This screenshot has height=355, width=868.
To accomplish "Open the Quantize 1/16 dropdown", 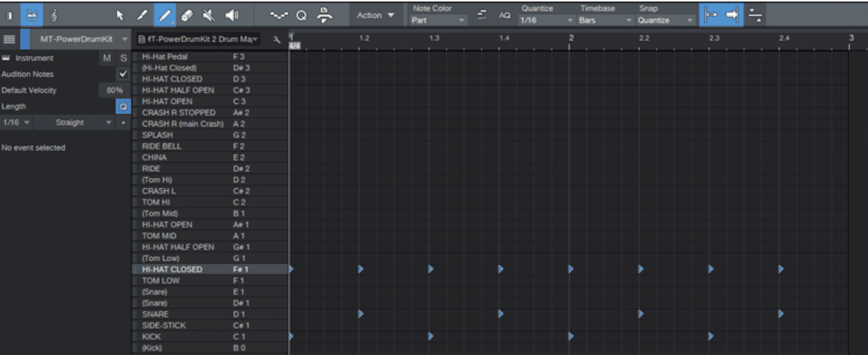I will (x=546, y=20).
